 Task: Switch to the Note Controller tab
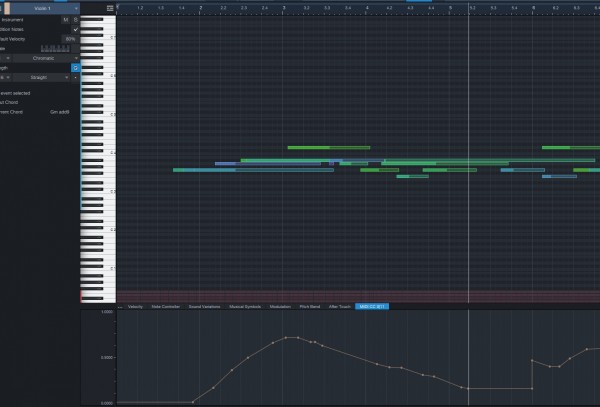[165, 306]
